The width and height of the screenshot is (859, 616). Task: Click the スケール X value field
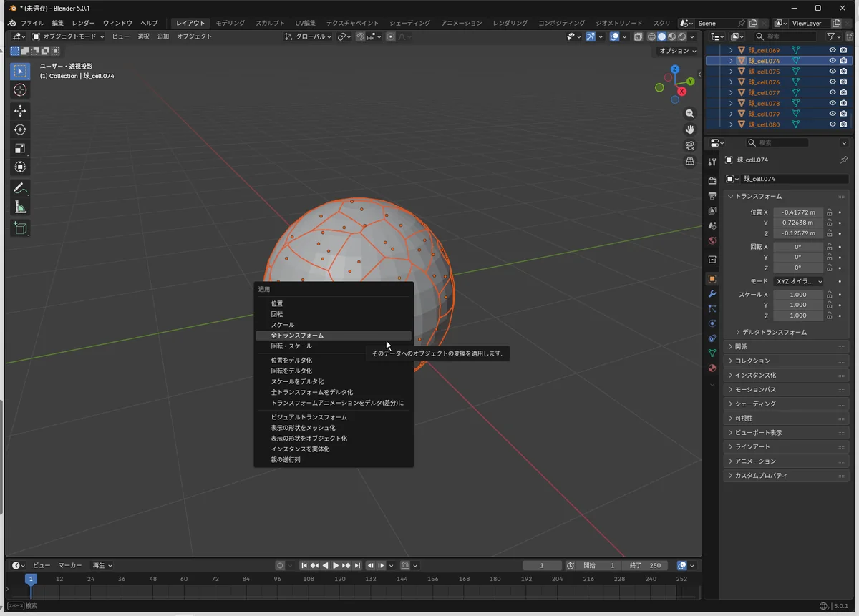click(797, 295)
